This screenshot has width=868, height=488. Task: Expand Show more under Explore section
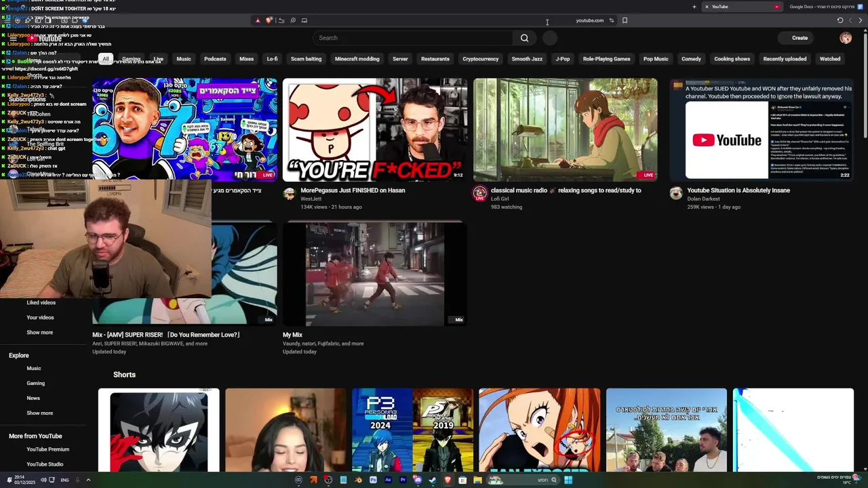click(39, 413)
